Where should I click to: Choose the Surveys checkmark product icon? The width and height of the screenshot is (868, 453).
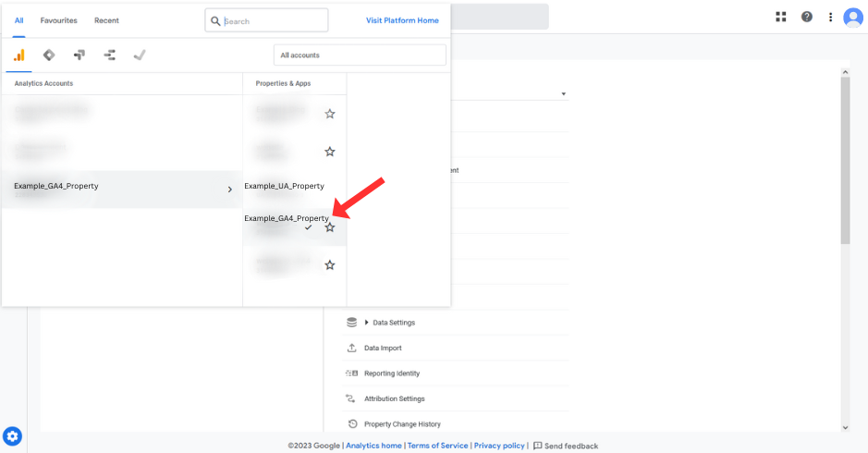140,55
